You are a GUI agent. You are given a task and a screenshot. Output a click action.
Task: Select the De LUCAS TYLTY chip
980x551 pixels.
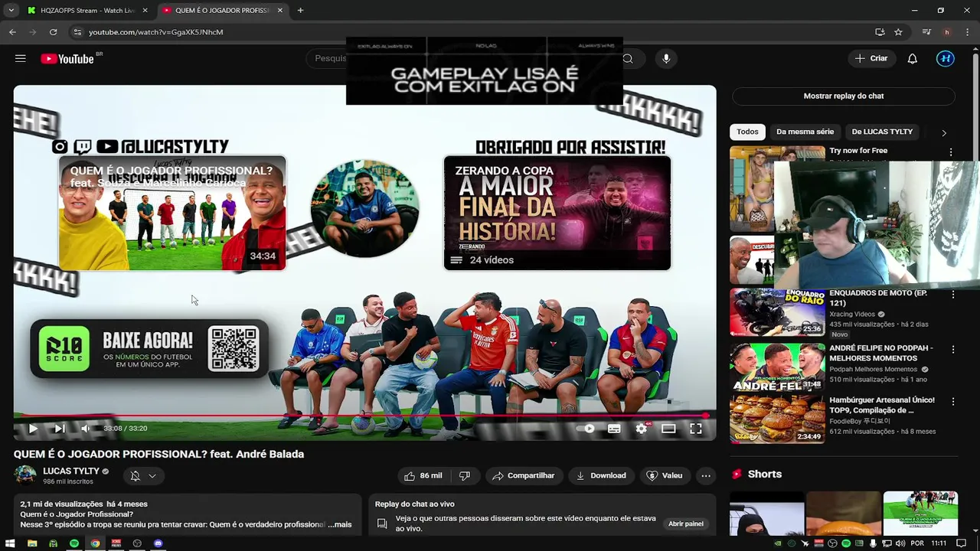pos(882,132)
